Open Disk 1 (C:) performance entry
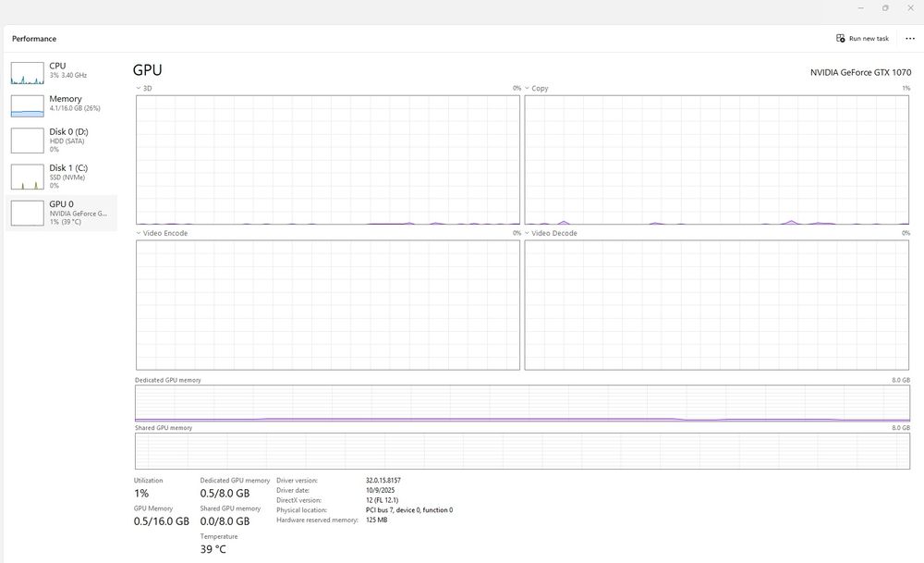Screen dimensions: 924x563 (61, 177)
